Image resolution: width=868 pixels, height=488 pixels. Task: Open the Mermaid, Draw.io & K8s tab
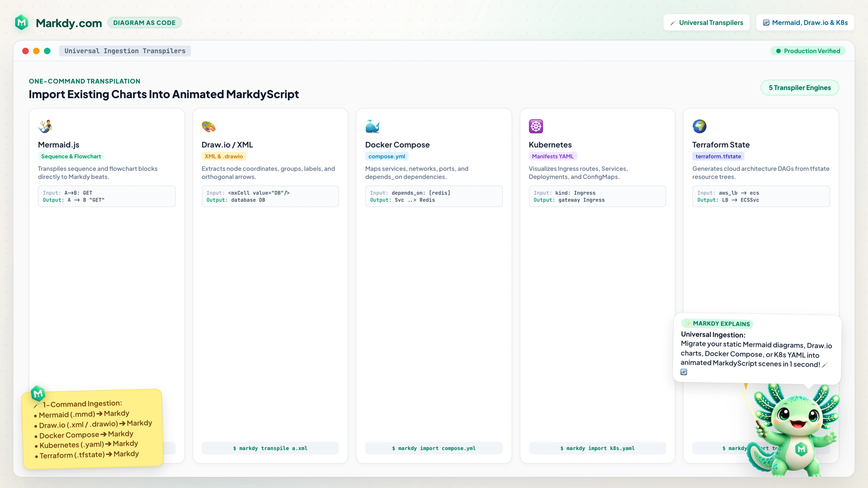(x=805, y=23)
